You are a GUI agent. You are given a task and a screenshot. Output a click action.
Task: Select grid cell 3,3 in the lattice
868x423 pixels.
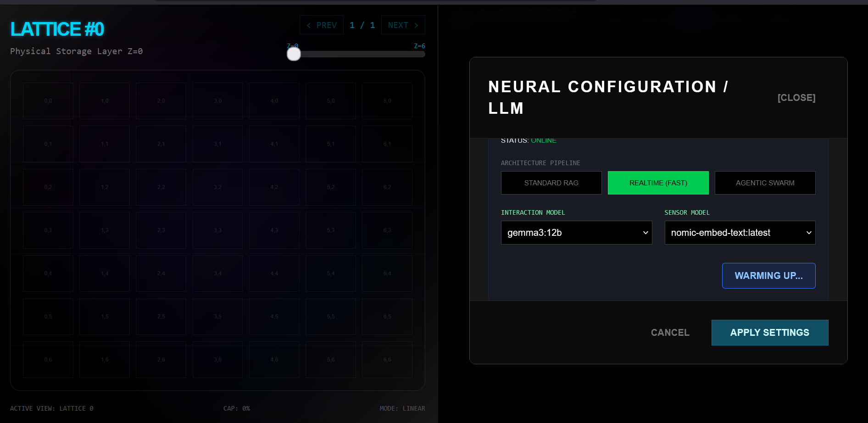[x=217, y=230]
